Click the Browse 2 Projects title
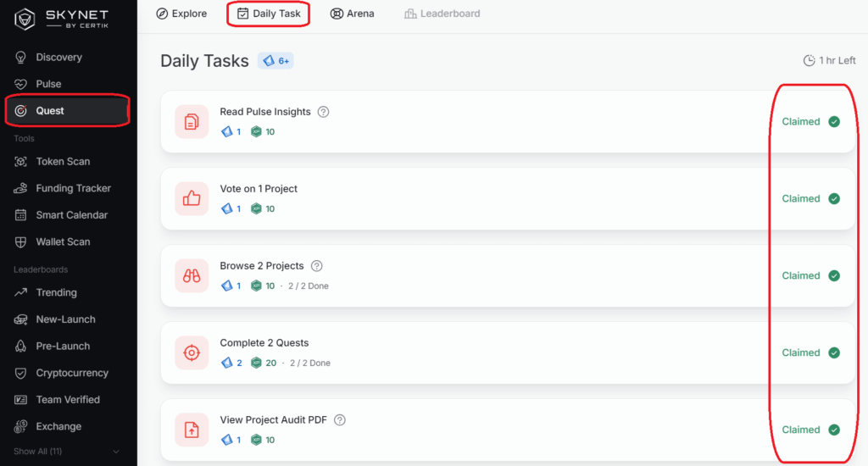Image resolution: width=868 pixels, height=466 pixels. point(262,266)
